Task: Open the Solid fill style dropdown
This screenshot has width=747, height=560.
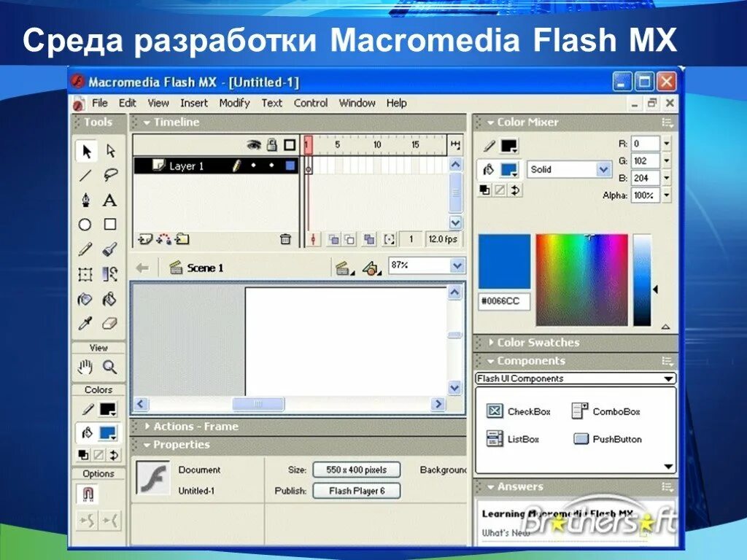Action: point(603,169)
